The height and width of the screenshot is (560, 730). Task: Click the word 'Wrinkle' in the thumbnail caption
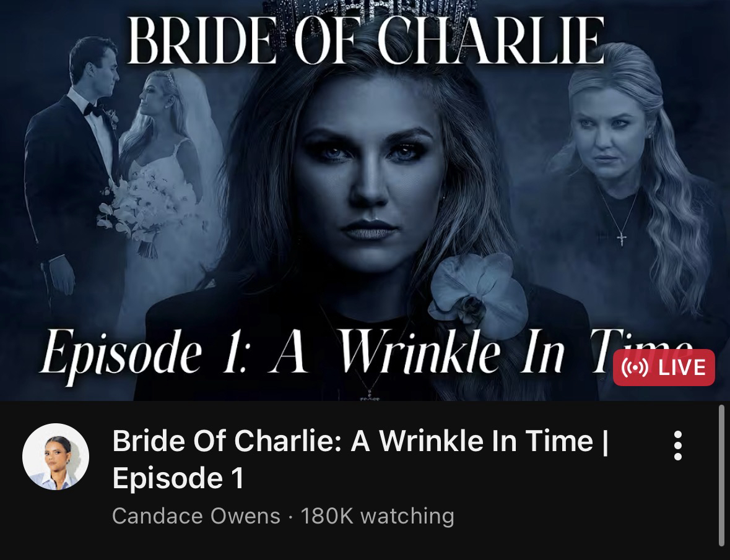pos(420,351)
